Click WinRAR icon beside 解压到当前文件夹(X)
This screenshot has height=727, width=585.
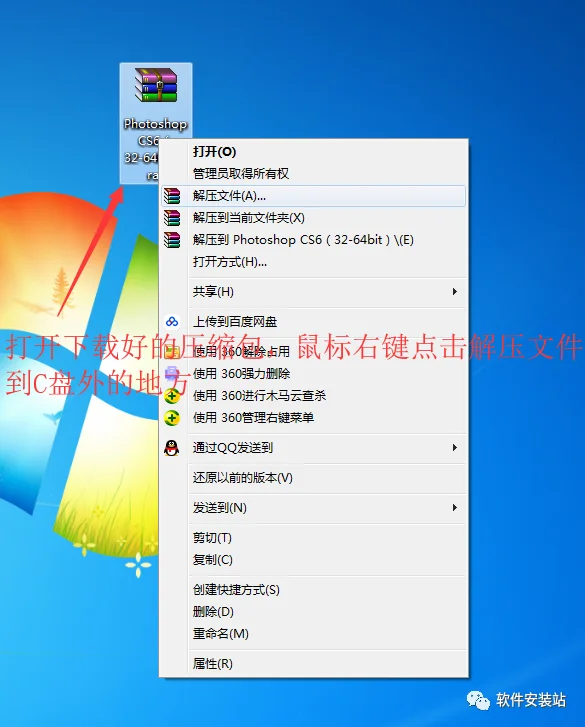[x=172, y=218]
